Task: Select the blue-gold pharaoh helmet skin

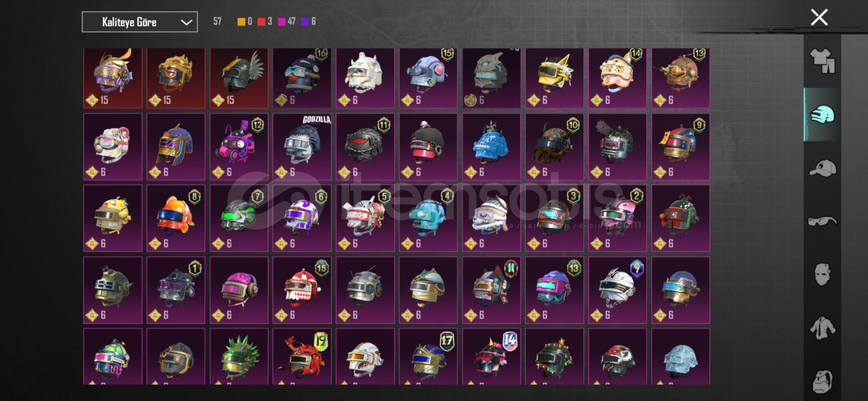Action: (x=176, y=147)
